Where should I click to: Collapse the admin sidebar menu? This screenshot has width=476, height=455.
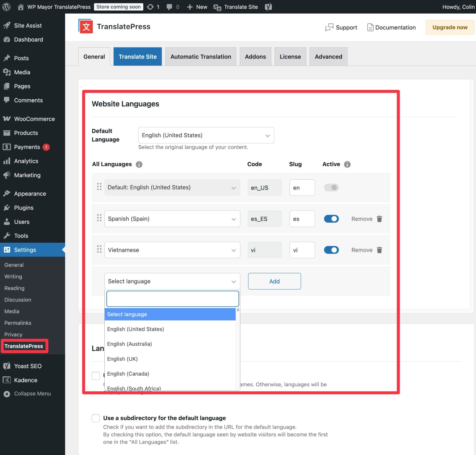pos(32,394)
